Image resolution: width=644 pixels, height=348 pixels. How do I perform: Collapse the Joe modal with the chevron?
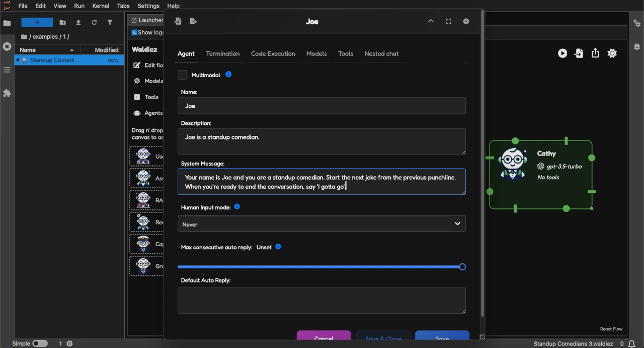click(x=431, y=21)
